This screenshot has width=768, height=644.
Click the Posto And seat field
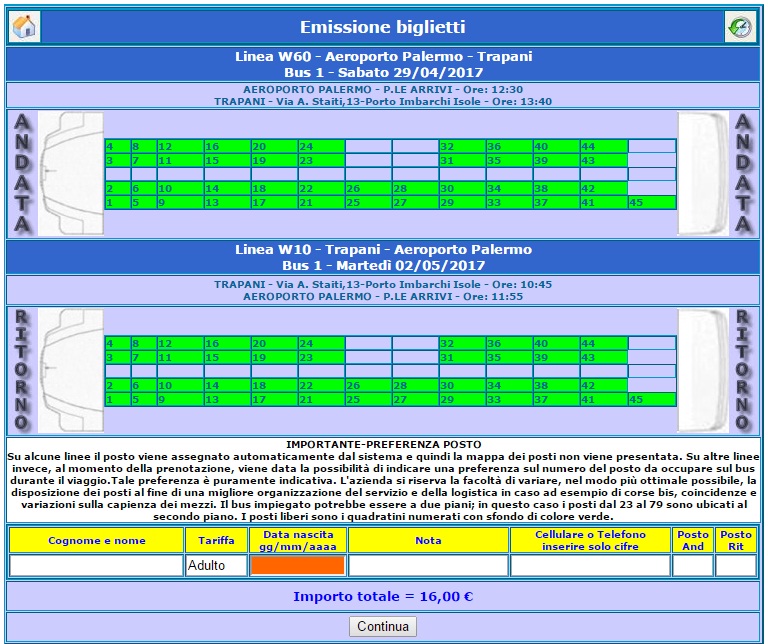click(692, 566)
